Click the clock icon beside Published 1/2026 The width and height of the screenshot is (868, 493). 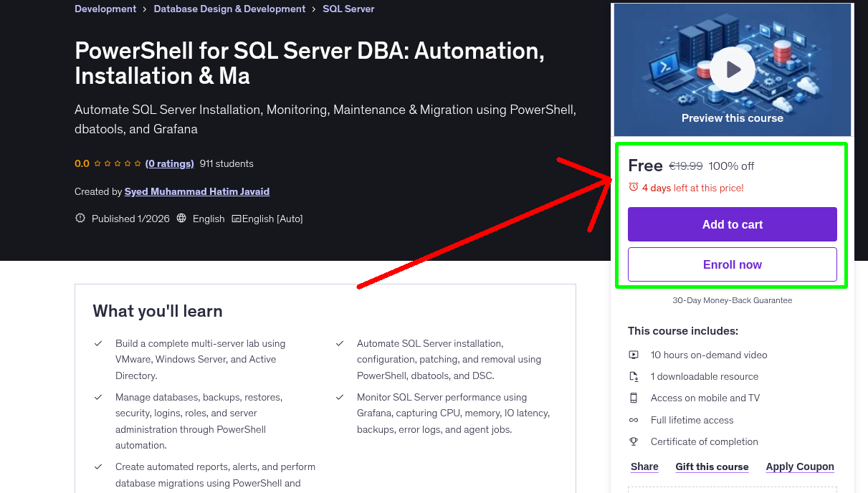(80, 219)
